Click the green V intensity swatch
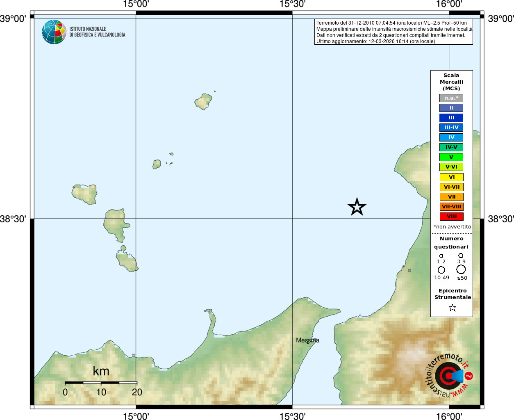Viewport: 514px width, 420px height. 451,157
